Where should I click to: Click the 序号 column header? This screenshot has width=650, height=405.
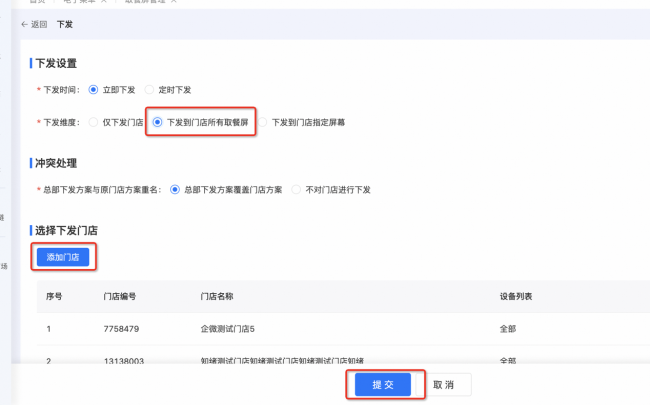click(55, 297)
